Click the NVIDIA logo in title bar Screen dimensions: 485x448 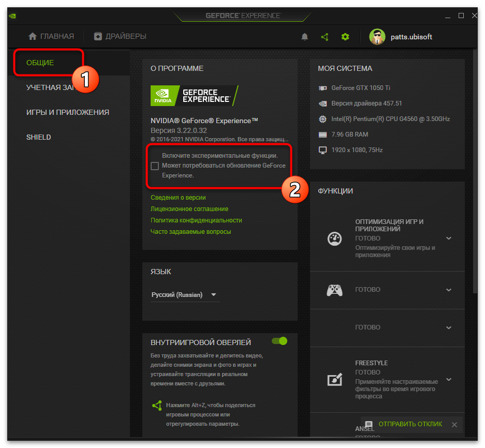pos(12,16)
